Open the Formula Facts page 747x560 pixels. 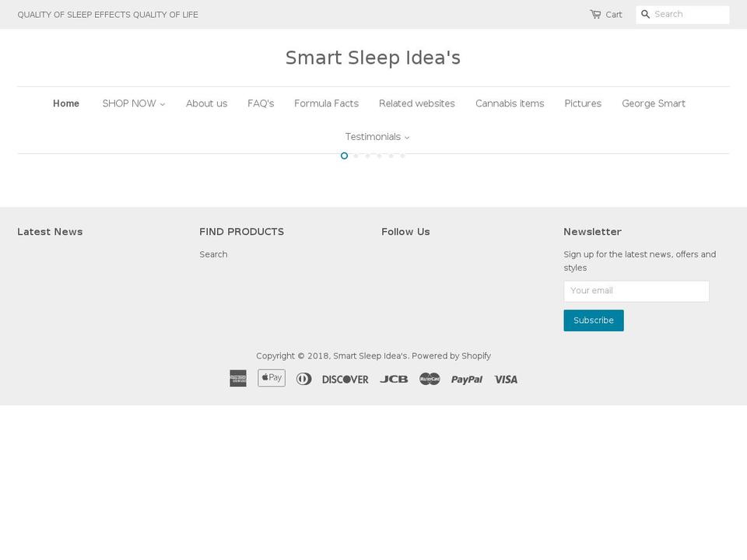[326, 103]
